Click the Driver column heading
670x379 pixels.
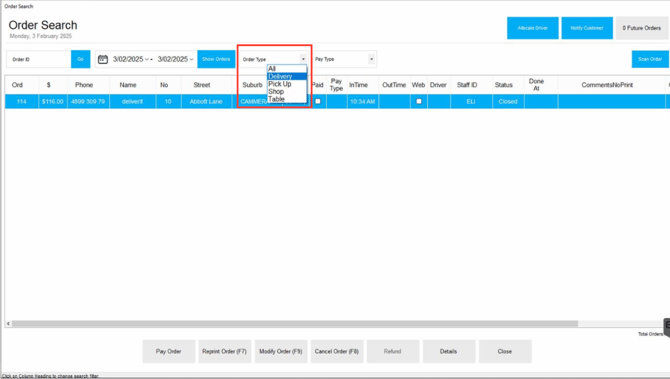coord(438,85)
